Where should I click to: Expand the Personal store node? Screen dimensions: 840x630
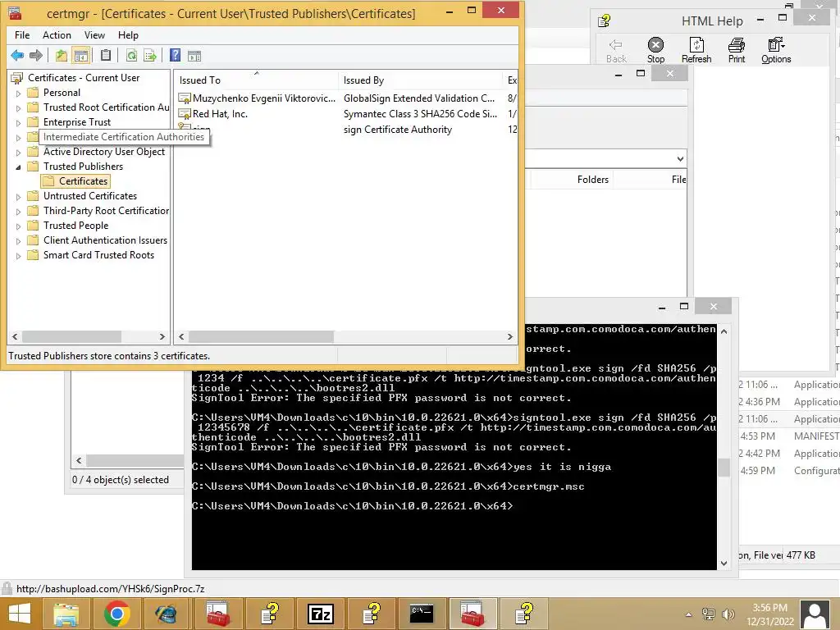pos(18,94)
